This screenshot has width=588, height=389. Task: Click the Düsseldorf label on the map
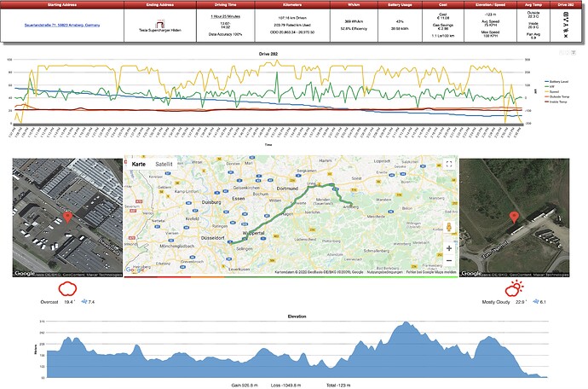(213, 238)
